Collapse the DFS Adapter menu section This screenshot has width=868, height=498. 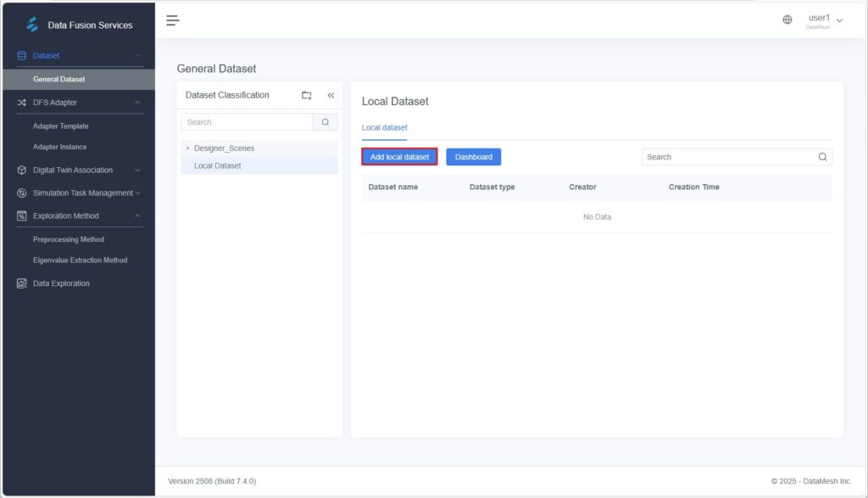137,103
